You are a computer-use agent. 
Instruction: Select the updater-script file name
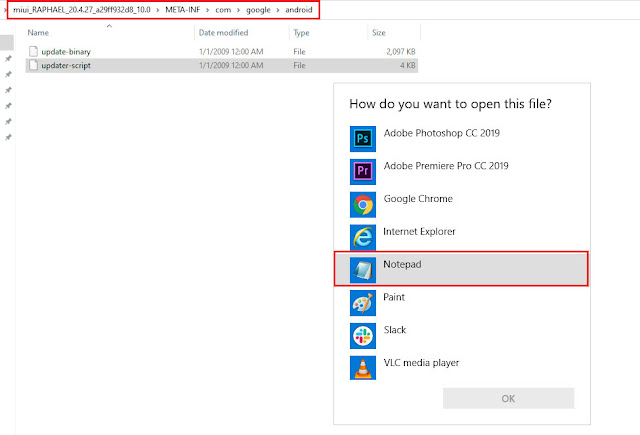click(66, 65)
